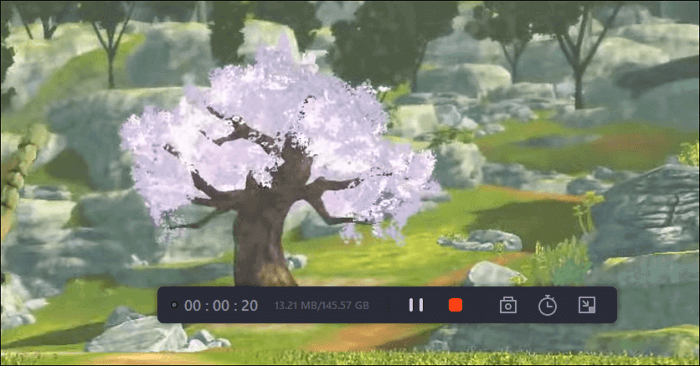Shrink the recording toolbar with arrow icon
The height and width of the screenshot is (366, 700).
[x=587, y=305]
